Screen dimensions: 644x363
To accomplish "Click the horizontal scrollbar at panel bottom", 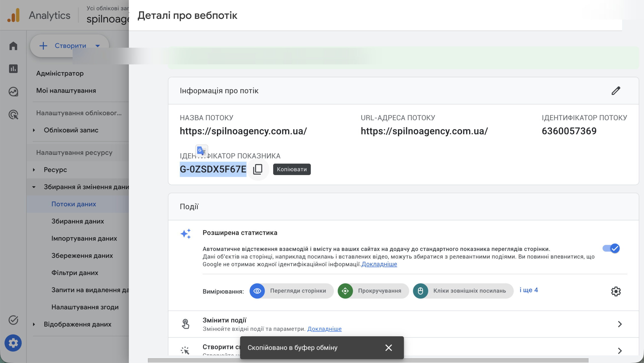I will [368, 360].
